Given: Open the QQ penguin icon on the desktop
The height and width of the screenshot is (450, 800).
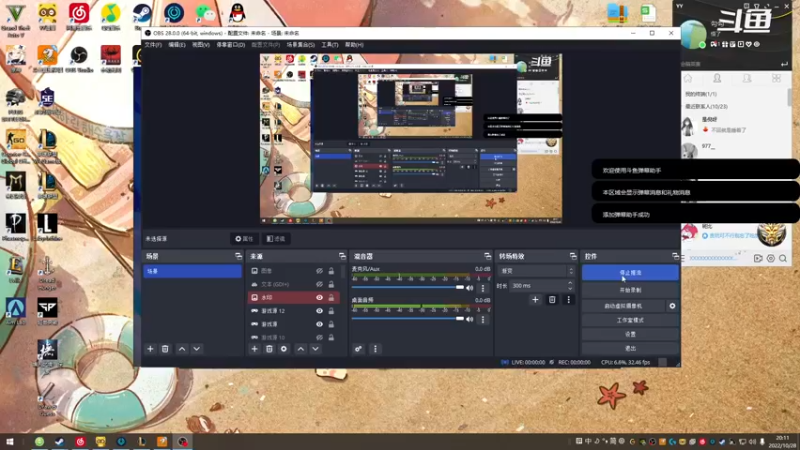Looking at the screenshot, I should click(x=237, y=13).
